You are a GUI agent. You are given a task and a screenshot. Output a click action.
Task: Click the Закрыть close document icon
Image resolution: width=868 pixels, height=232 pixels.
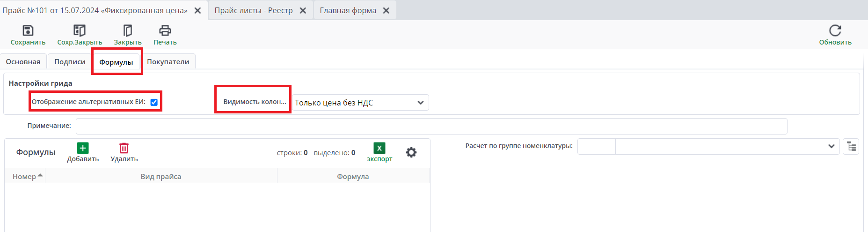tap(127, 31)
